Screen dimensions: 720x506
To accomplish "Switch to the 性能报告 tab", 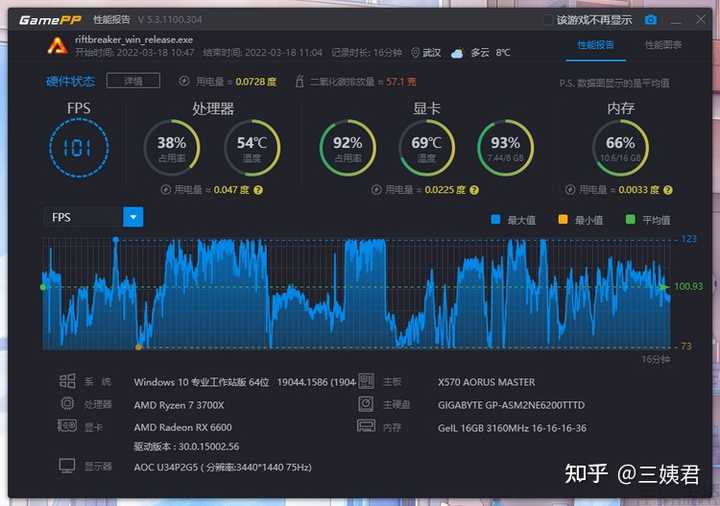I will point(596,45).
